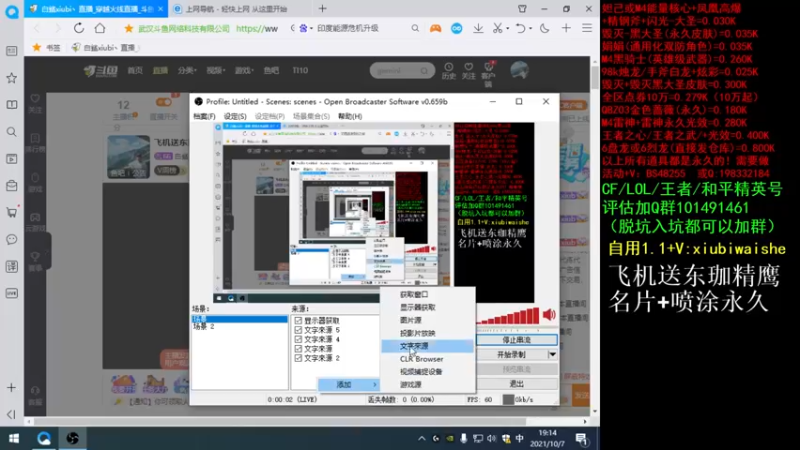The image size is (800, 450).
Task: Reload the page with the browser refresh icon
Action: (x=79, y=28)
